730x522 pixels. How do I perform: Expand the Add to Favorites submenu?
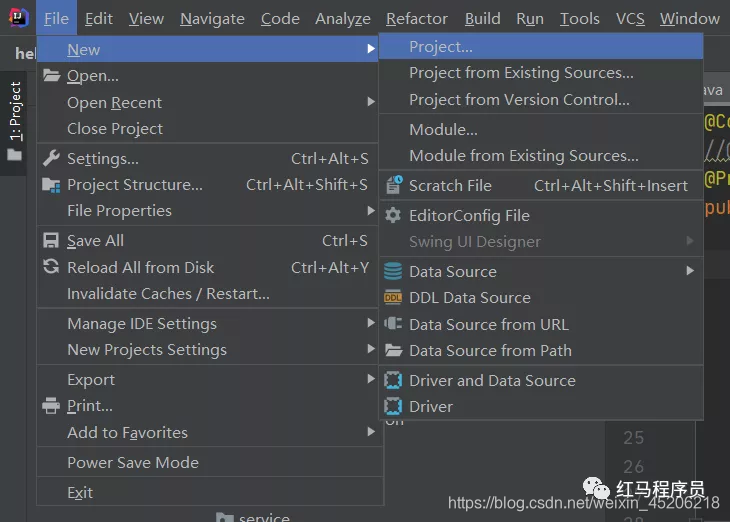click(371, 433)
